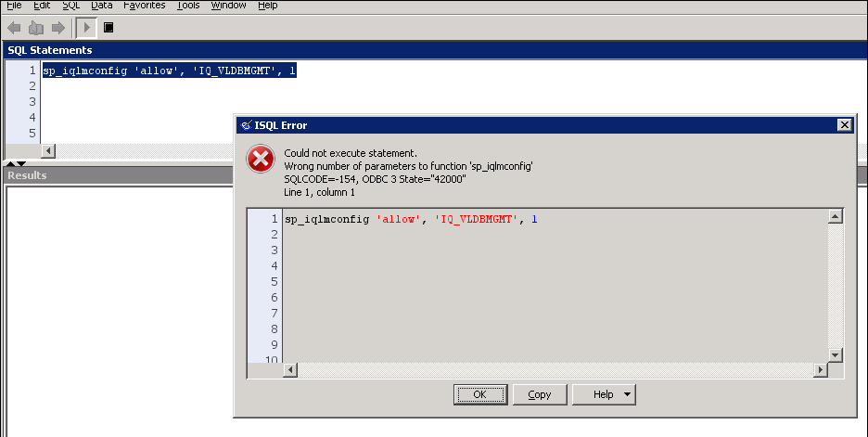Click the SQLCODE=-154 error line
This screenshot has height=437, width=868.
point(375,179)
